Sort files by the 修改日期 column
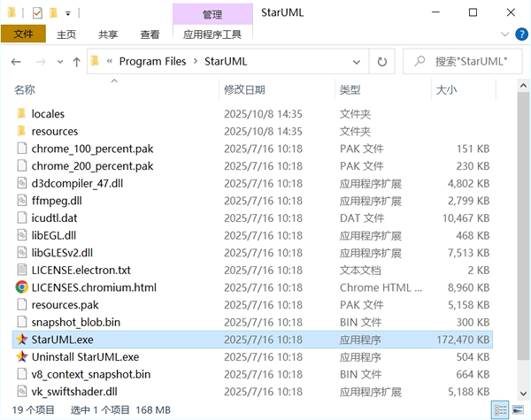 point(244,89)
